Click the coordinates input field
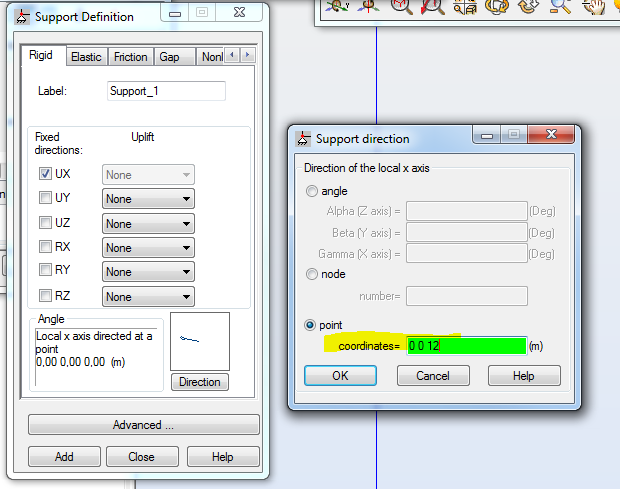620x489 pixels. click(467, 346)
